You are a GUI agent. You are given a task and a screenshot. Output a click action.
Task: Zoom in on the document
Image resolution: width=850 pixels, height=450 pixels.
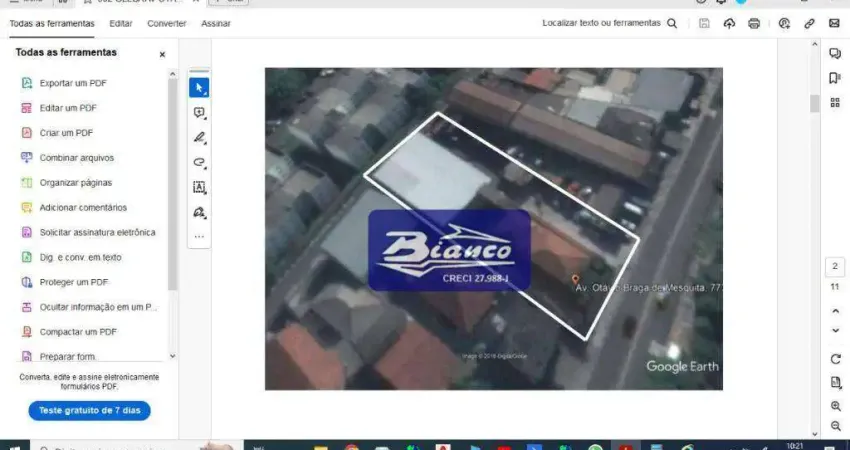(835, 406)
